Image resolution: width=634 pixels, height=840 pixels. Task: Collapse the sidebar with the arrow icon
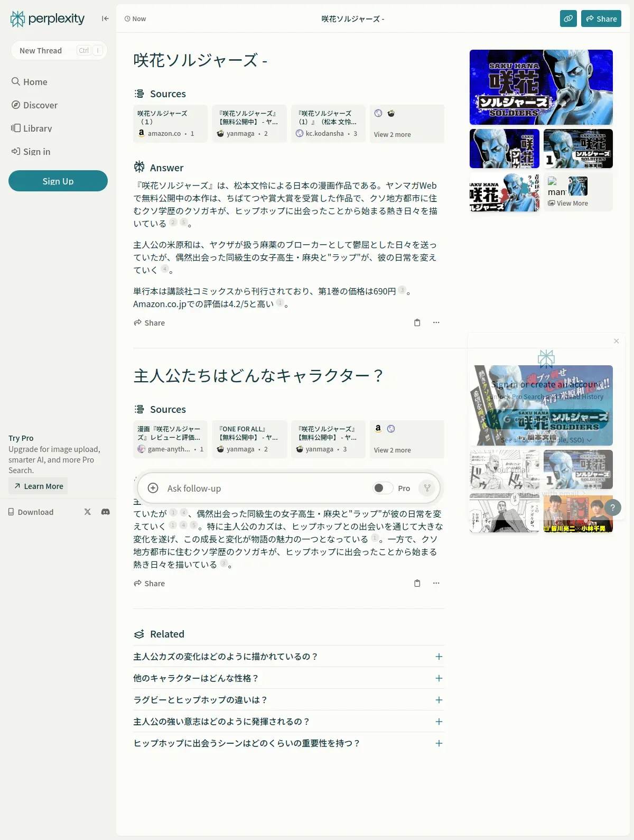pyautogui.click(x=105, y=19)
